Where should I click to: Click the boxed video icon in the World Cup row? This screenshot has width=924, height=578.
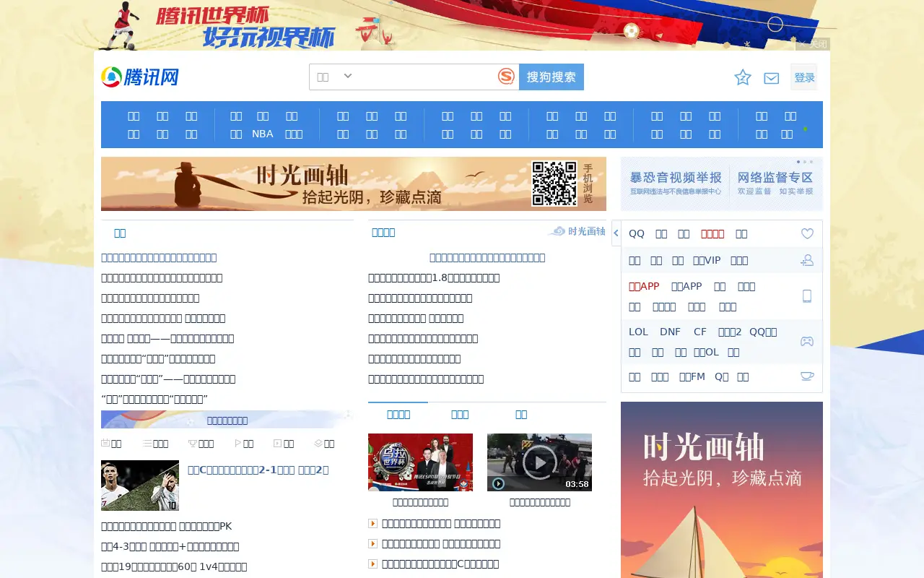278,443
